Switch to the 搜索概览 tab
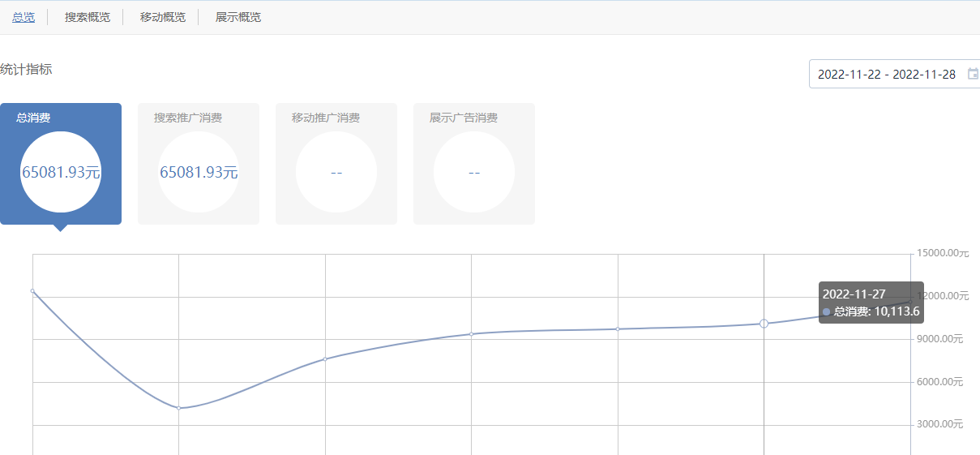Screen dimensions: 980x455 (x=88, y=17)
